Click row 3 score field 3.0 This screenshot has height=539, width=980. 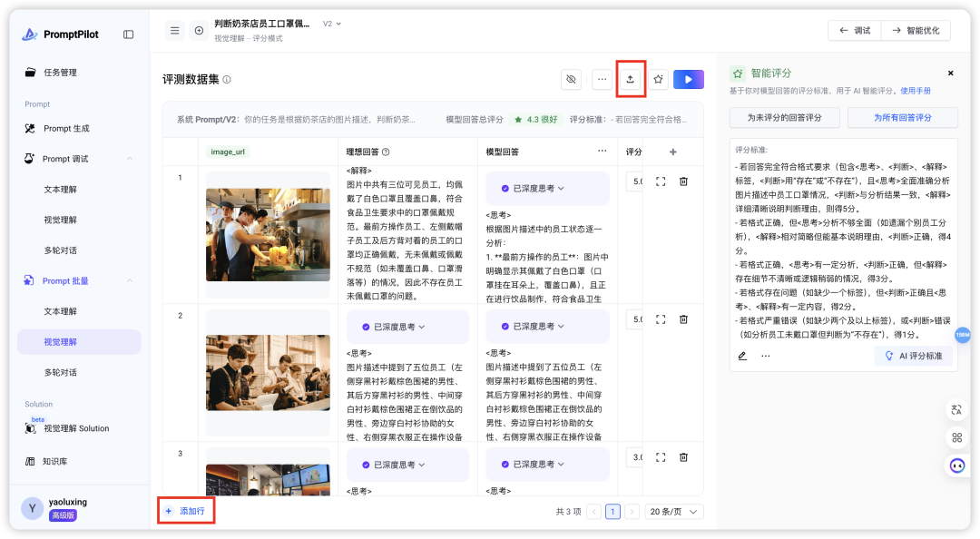point(635,457)
